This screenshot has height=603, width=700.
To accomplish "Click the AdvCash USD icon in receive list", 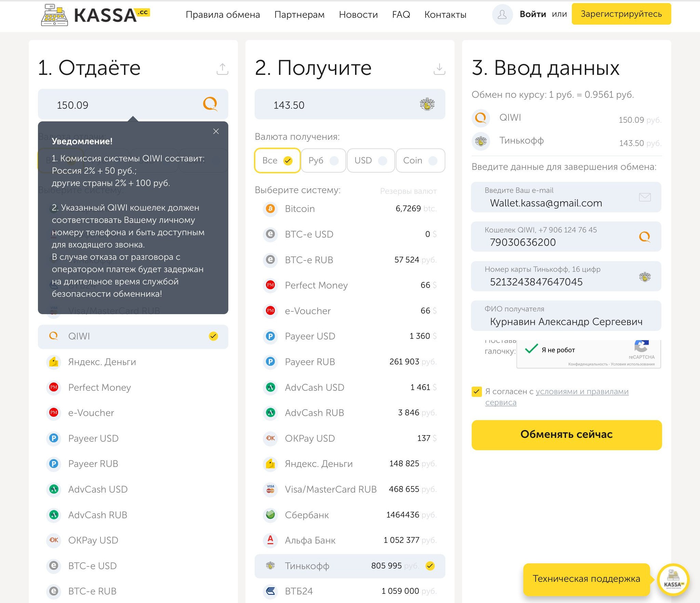I will (270, 387).
